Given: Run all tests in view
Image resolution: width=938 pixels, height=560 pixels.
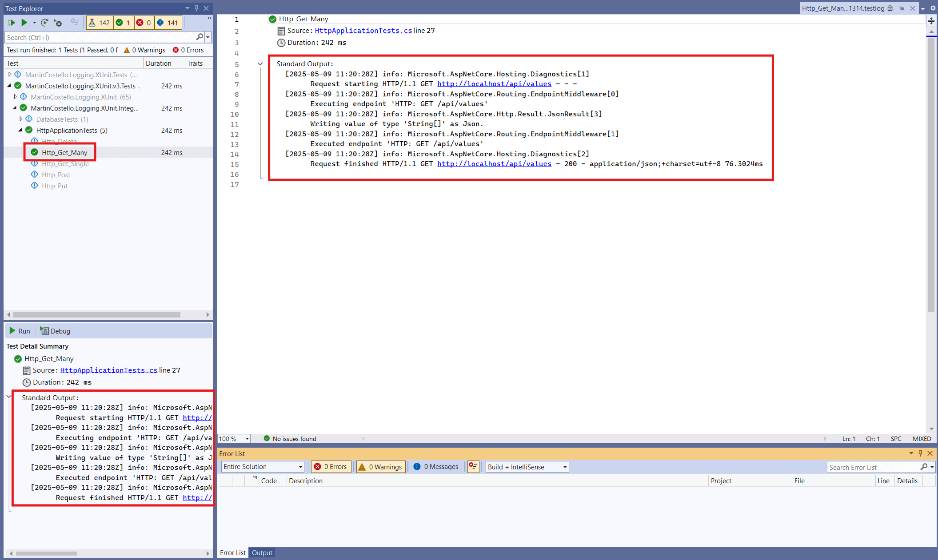Looking at the screenshot, I should click(12, 23).
